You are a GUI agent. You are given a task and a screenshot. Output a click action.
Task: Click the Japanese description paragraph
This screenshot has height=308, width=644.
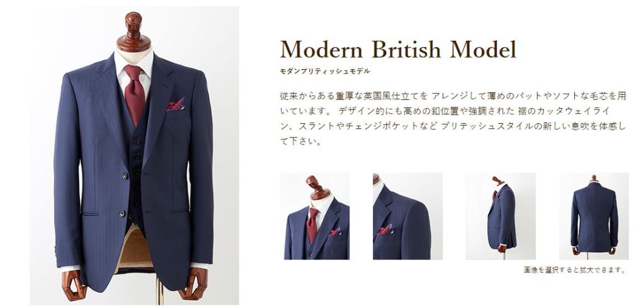click(x=453, y=119)
